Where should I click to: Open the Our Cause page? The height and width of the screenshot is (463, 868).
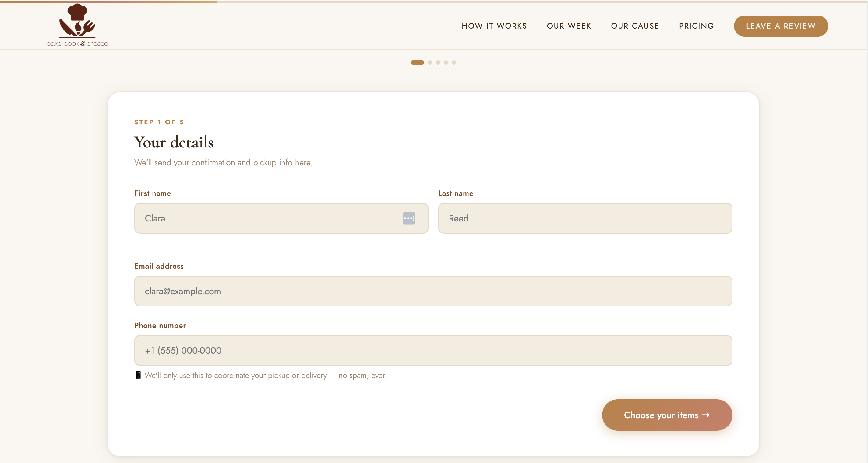coord(635,26)
